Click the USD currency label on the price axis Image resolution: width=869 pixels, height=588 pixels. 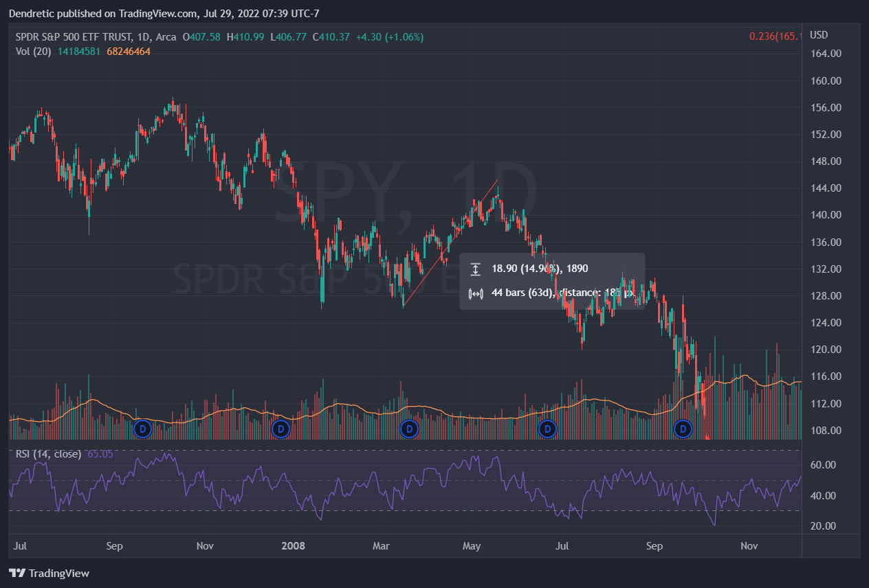tap(818, 35)
